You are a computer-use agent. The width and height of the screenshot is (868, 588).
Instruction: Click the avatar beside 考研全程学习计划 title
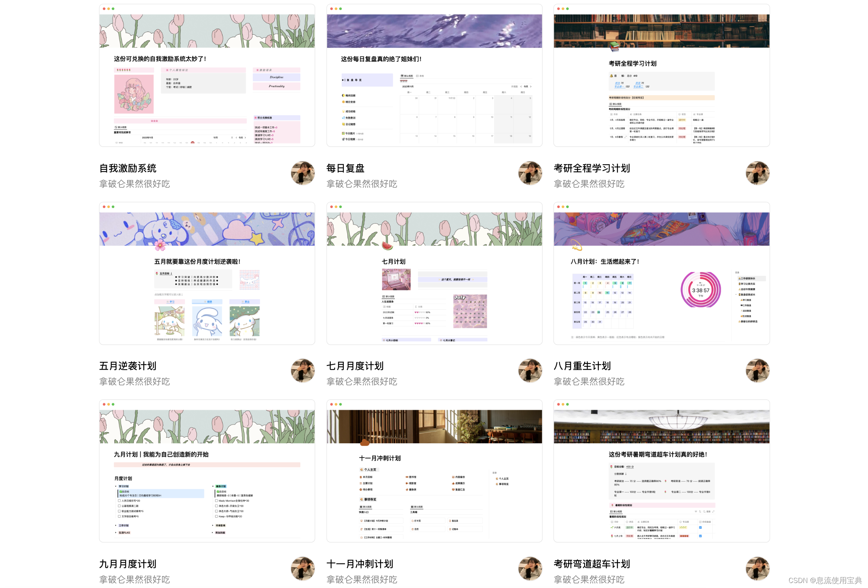[757, 173]
